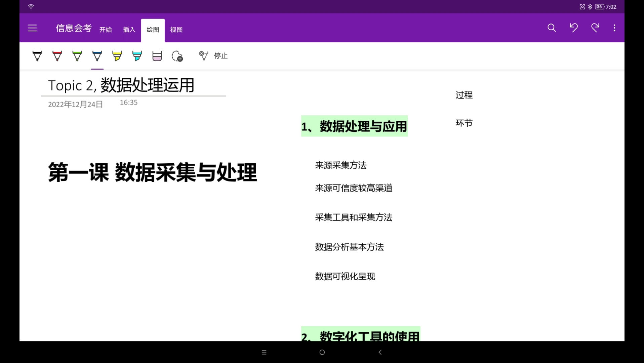Open the search function
This screenshot has height=363, width=644.
tap(552, 28)
